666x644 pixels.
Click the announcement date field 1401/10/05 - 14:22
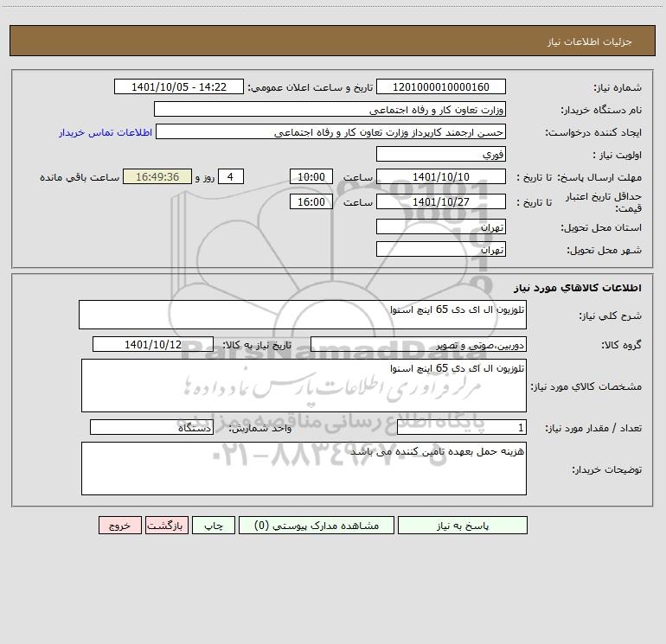point(179,86)
